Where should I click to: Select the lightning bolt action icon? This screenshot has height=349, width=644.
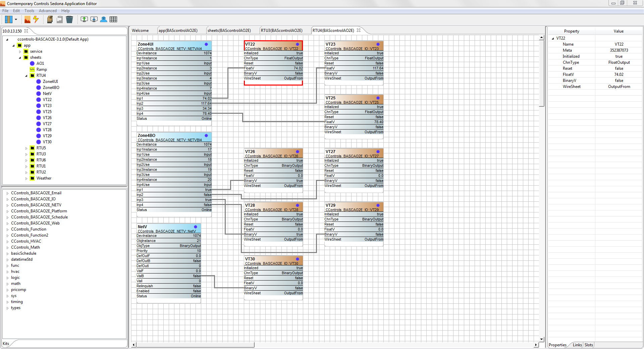click(x=36, y=19)
